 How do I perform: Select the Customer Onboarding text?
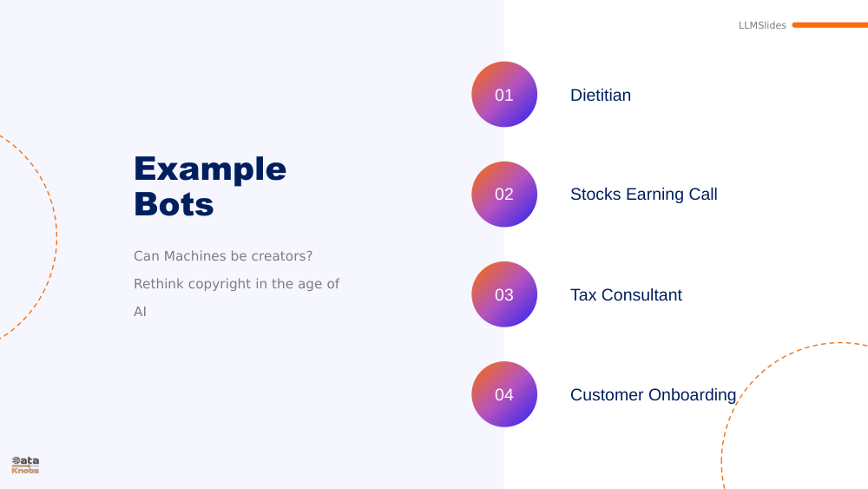[654, 395]
